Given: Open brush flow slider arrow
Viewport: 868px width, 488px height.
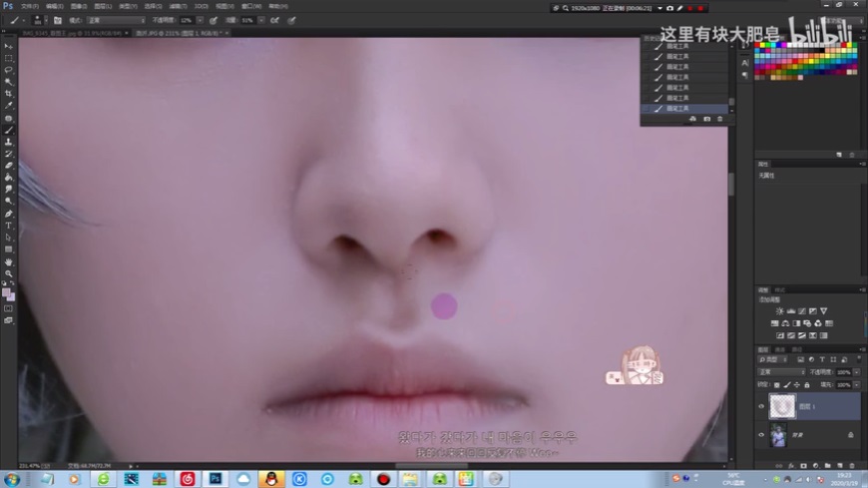Looking at the screenshot, I should point(260,21).
